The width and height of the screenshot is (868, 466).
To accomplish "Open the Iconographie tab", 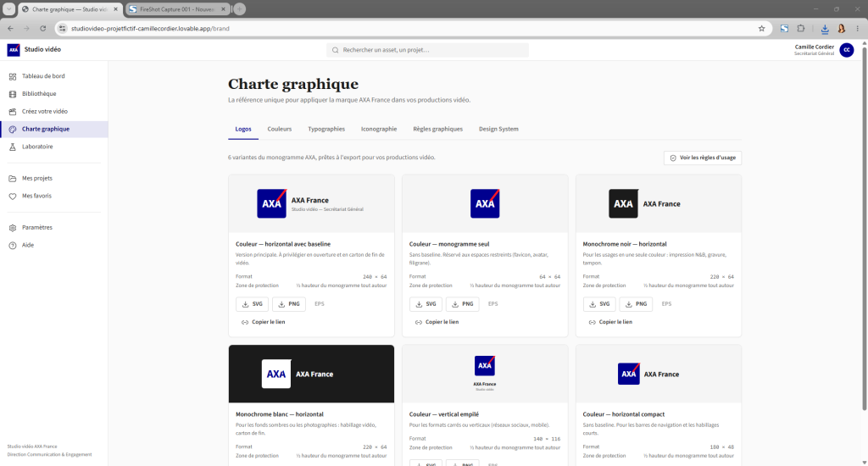I will [379, 129].
